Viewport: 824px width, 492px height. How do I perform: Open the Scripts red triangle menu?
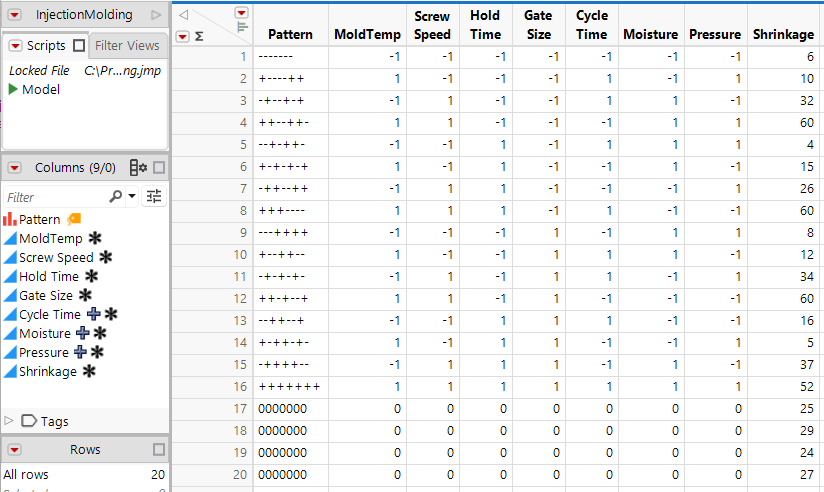[16, 46]
